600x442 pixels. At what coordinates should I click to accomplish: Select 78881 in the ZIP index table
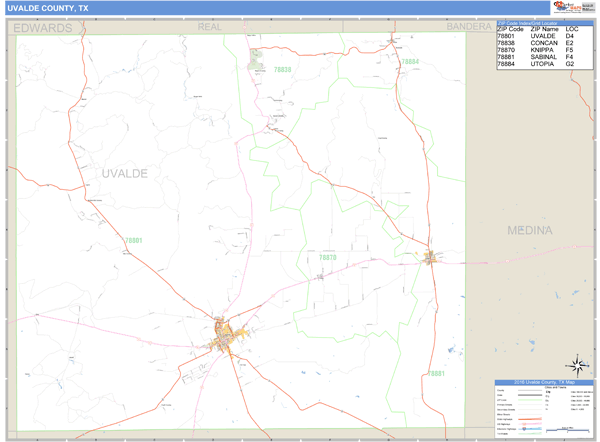click(x=506, y=57)
